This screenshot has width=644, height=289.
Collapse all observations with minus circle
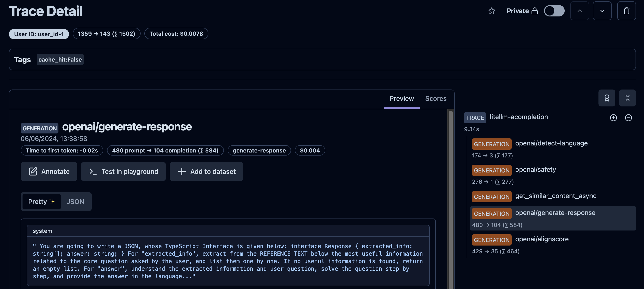(x=628, y=118)
